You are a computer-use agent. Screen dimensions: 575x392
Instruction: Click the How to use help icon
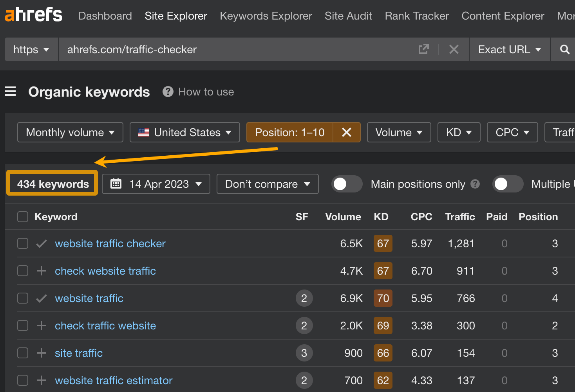click(168, 92)
